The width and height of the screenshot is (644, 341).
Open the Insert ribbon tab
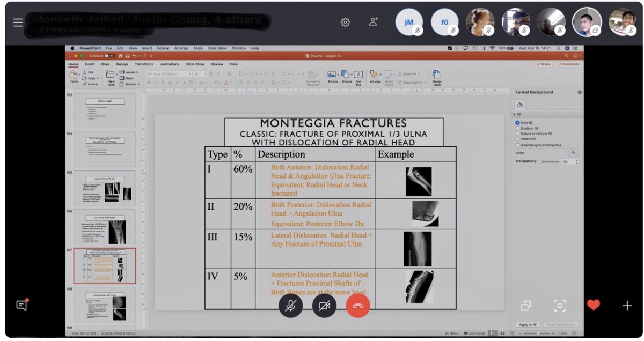[89, 64]
